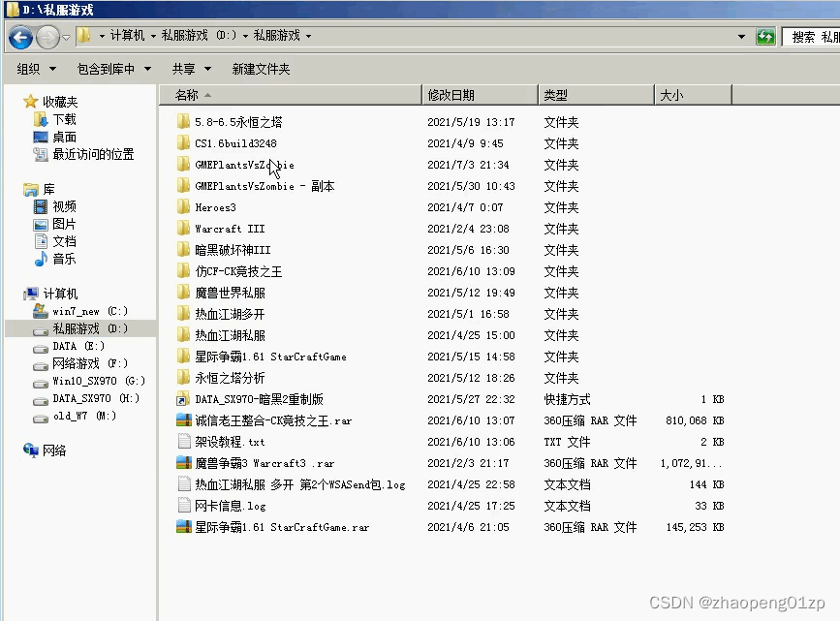840x621 pixels.
Task: Open the 文档 library
Action: click(x=64, y=241)
